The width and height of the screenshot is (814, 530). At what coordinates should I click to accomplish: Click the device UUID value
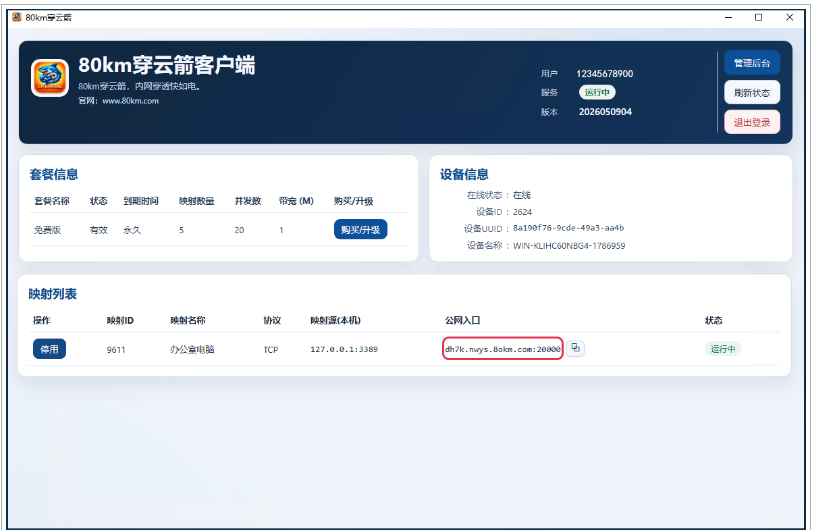click(x=568, y=228)
